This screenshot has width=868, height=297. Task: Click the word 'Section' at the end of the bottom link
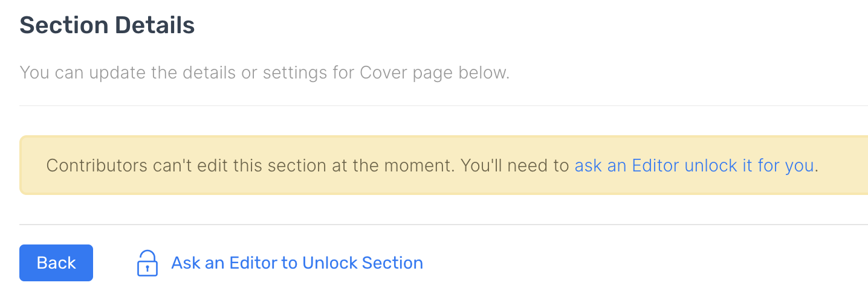392,263
